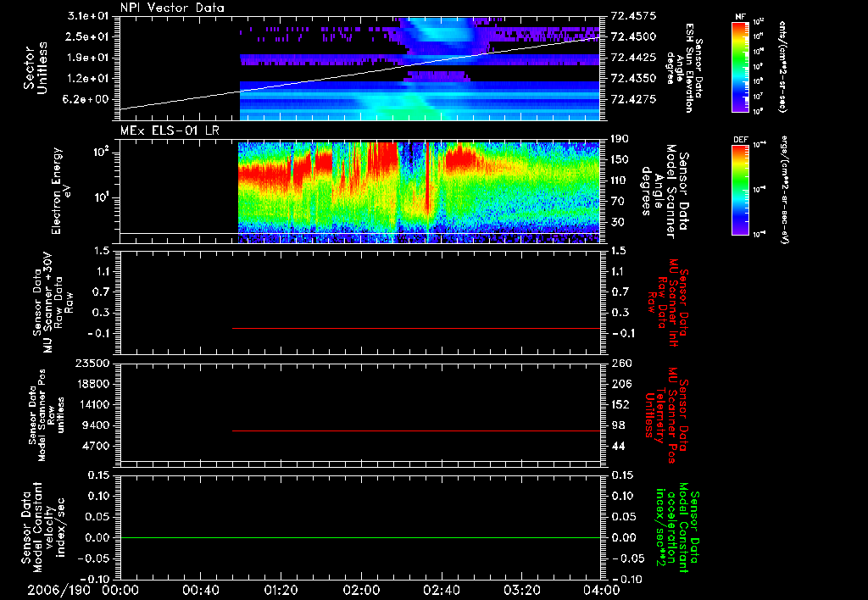Click the 44 telemetry position tick
The height and width of the screenshot is (600, 868).
click(618, 446)
